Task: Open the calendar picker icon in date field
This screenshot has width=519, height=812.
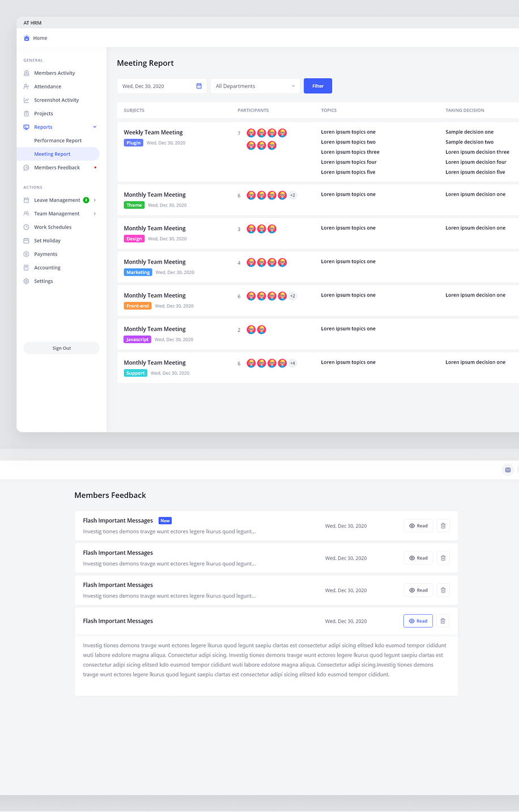Action: click(199, 86)
